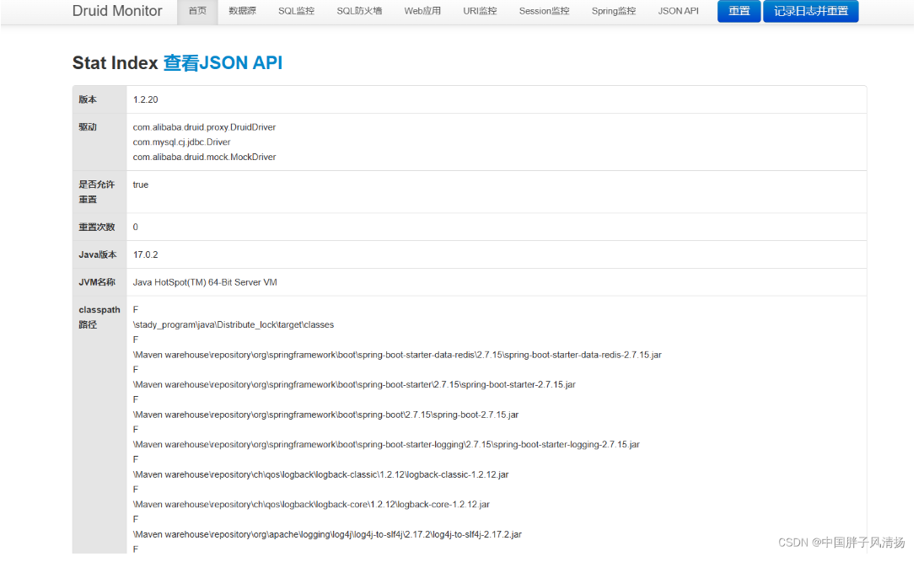Select the Distribute_lock\target\classes classpath line
The image size is (924, 562).
[234, 324]
